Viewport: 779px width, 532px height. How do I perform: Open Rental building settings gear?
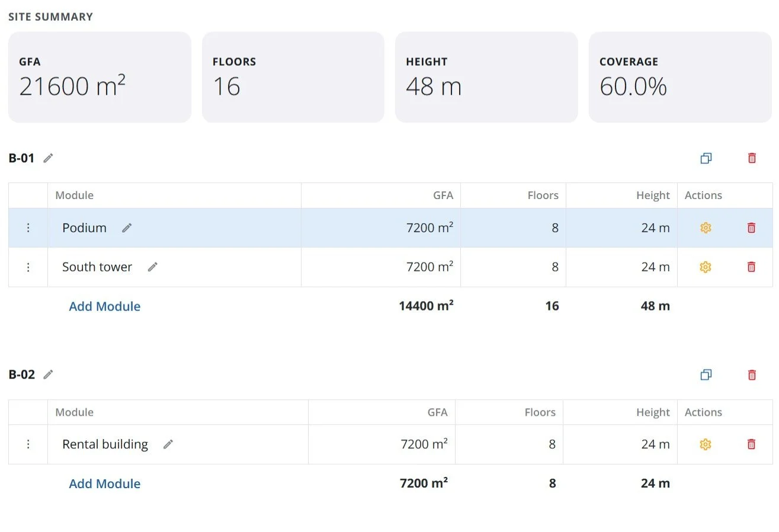(x=705, y=444)
